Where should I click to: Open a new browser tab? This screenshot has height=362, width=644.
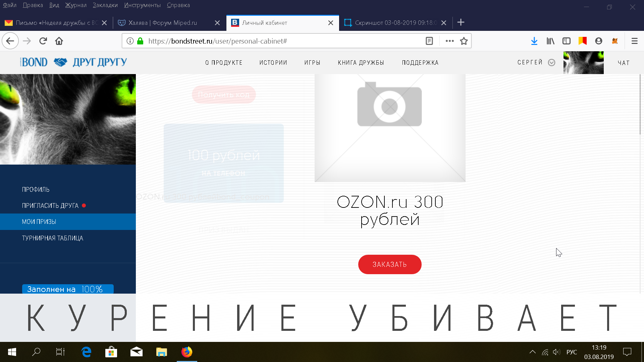coord(461,22)
